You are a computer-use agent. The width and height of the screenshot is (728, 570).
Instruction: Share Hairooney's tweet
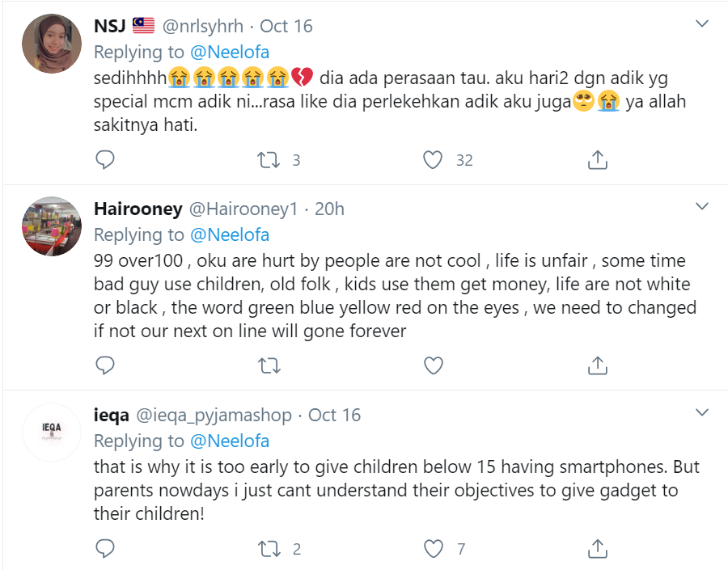(597, 365)
